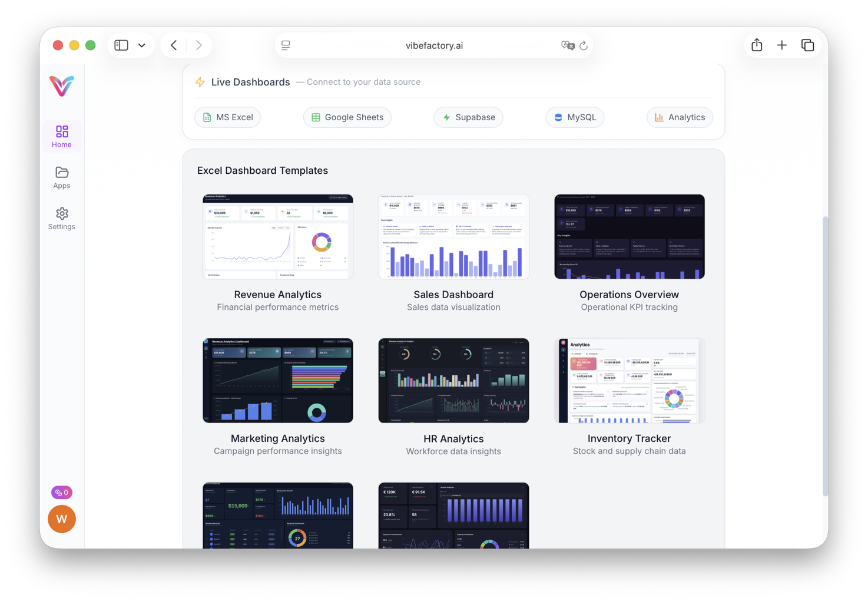Click the credits badge above the avatar
The height and width of the screenshot is (601, 868).
pyautogui.click(x=61, y=492)
